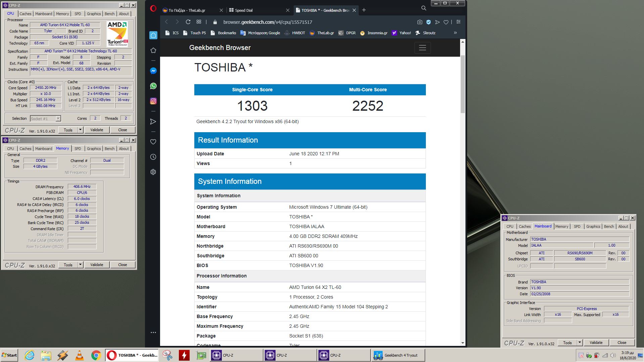Open Opera home sidebar icon
The width and height of the screenshot is (644, 362).
point(153,35)
